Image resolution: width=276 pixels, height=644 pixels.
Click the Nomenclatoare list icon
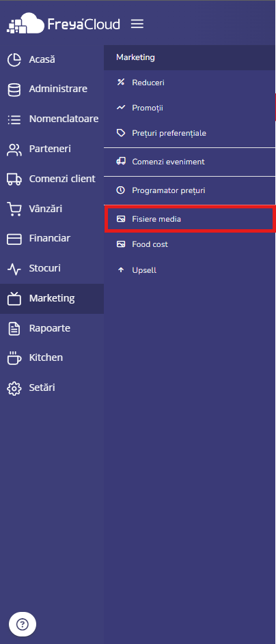point(14,119)
